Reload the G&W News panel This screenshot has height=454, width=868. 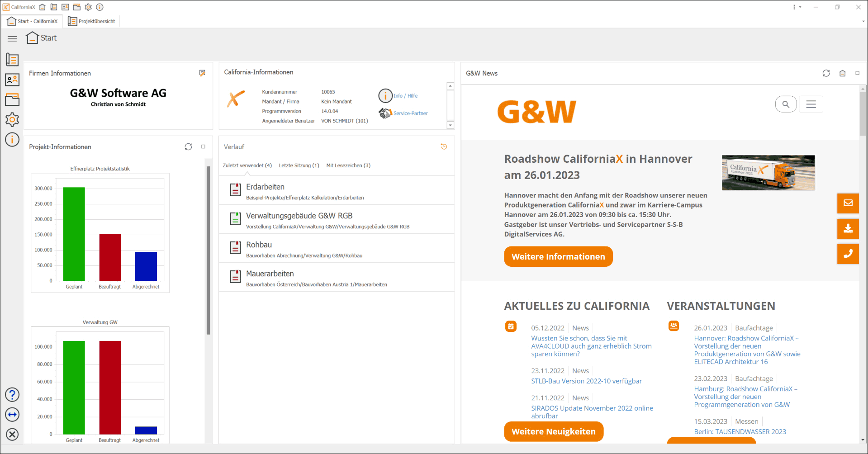click(x=826, y=73)
